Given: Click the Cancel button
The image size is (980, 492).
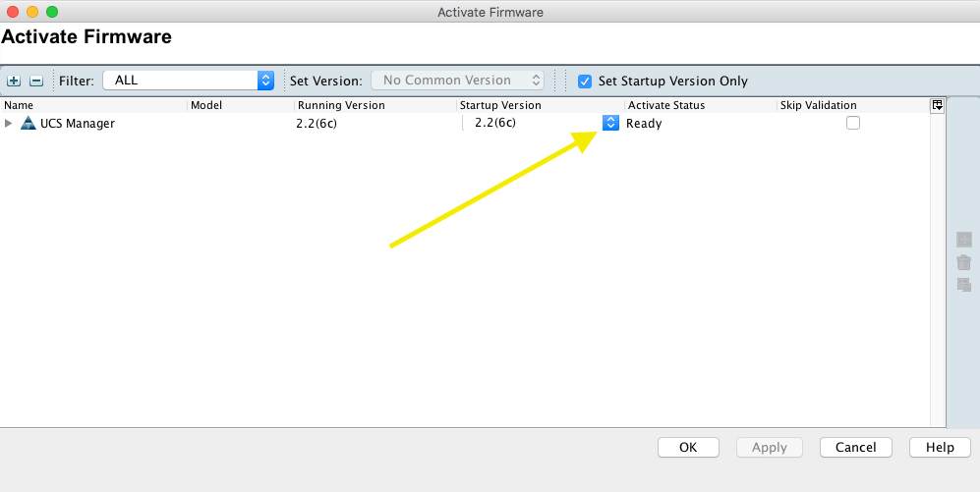Looking at the screenshot, I should [x=855, y=447].
